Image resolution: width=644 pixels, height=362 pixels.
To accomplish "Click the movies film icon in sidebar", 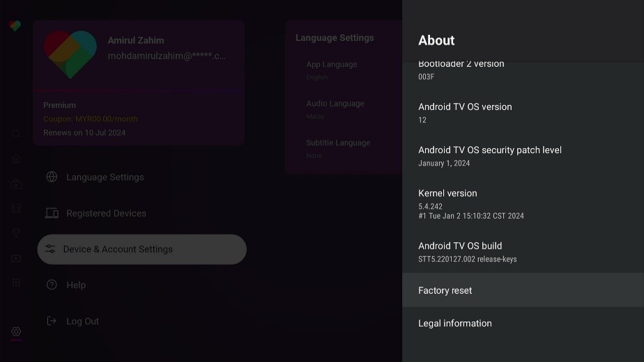I will coord(16,208).
